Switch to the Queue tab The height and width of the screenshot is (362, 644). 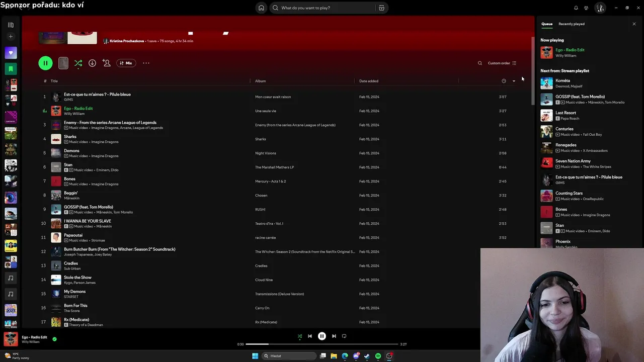(547, 24)
